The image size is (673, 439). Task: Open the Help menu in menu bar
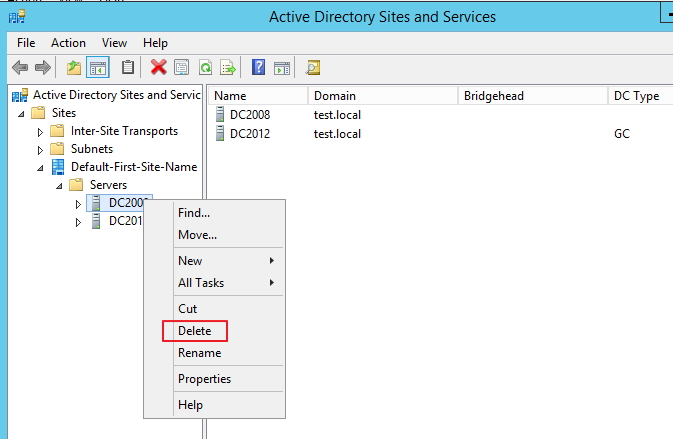(155, 43)
